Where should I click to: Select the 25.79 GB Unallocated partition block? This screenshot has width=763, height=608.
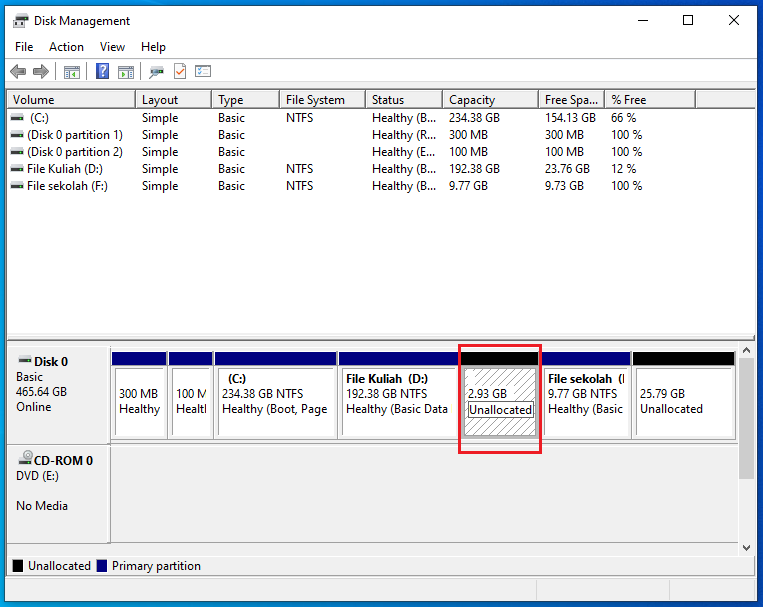point(683,401)
